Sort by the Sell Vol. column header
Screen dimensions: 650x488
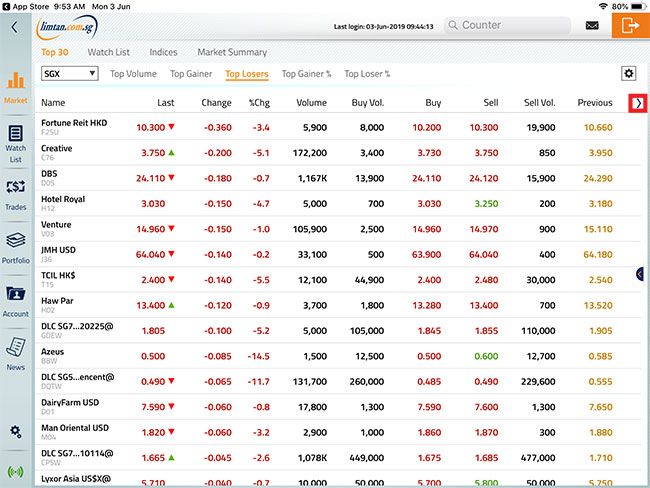[540, 103]
